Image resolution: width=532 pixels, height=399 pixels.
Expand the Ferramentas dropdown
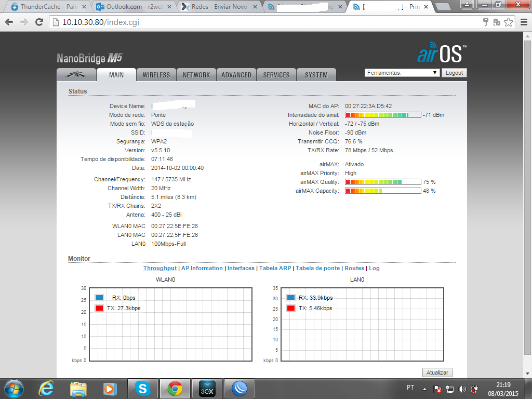point(402,73)
